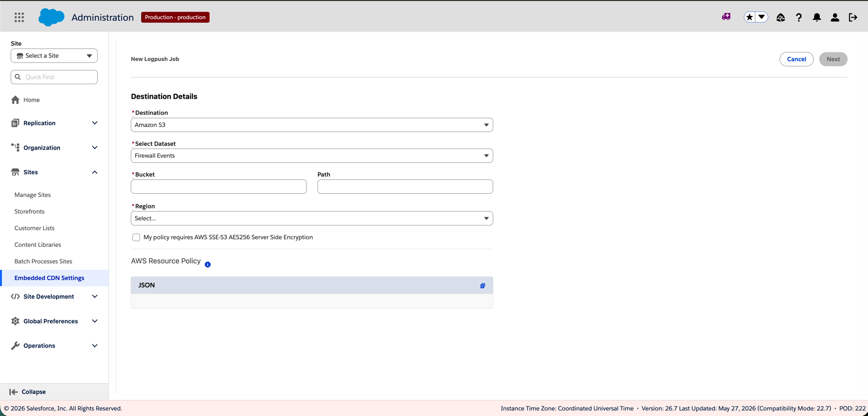868x416 pixels.
Task: Copy the JSON policy to clipboard
Action: pos(483,286)
